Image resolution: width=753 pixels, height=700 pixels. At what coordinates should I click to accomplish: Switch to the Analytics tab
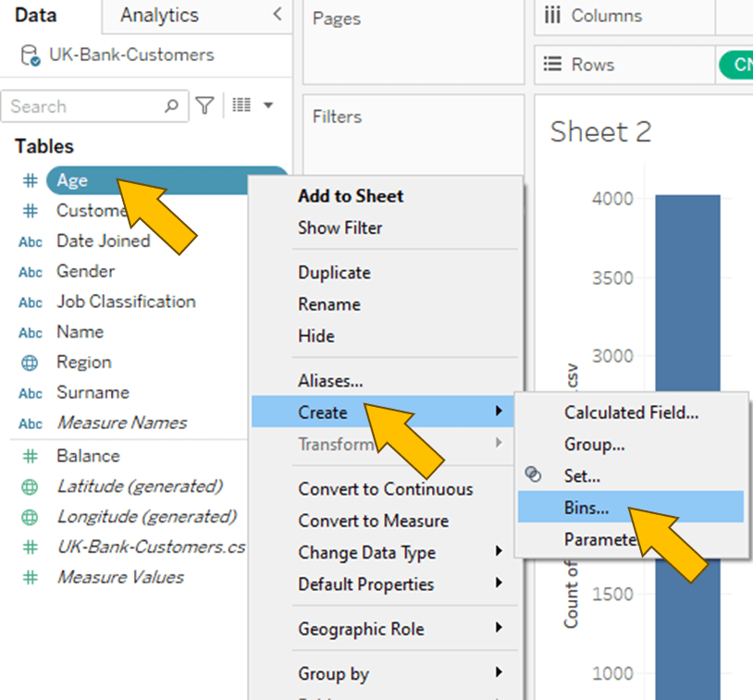tap(159, 16)
